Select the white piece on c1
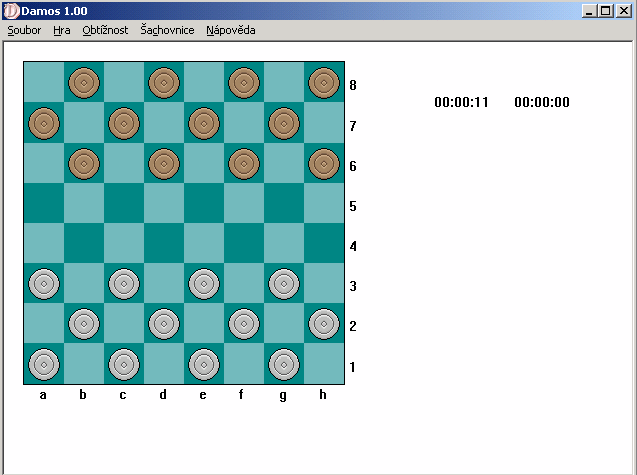Image resolution: width=637 pixels, height=475 pixels. tap(124, 364)
